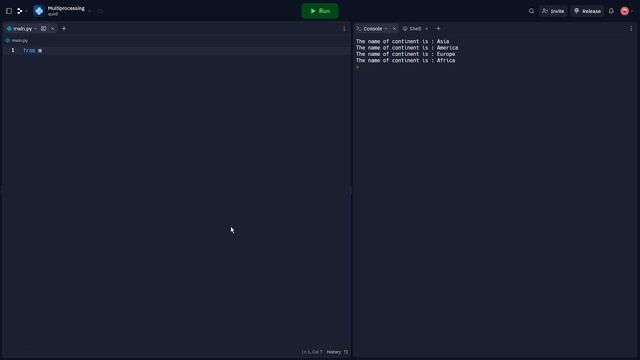This screenshot has height=360, width=640.
Task: Add a new tab in the editor pane
Action: pyautogui.click(x=64, y=29)
